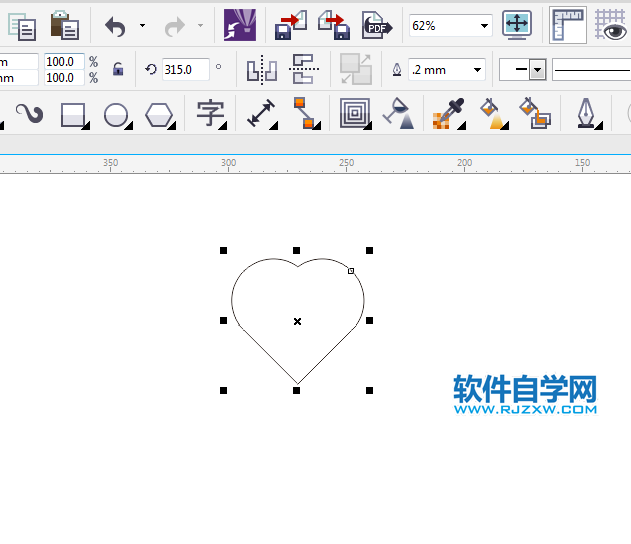Select the Connector tool
Screen dimensions: 631x544
307,113
